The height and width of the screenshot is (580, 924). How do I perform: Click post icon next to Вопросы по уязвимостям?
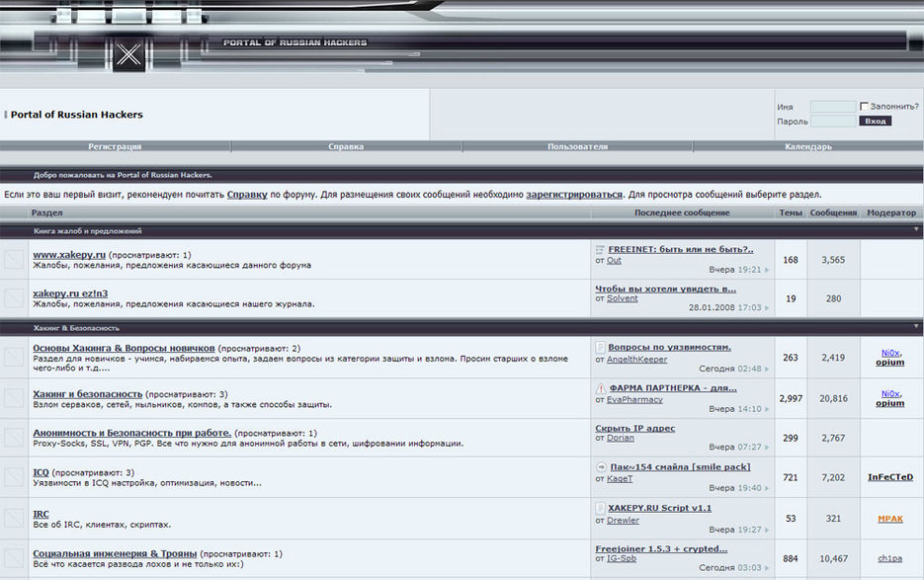(x=600, y=347)
